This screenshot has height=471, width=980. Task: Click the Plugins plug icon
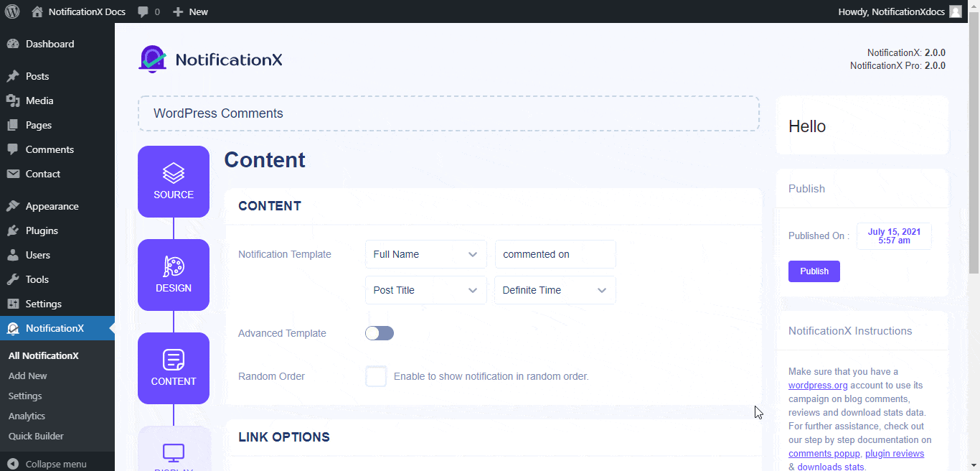click(x=13, y=230)
